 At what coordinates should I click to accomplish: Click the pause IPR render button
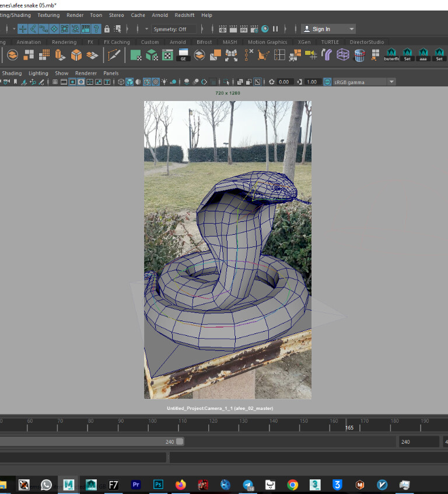pyautogui.click(x=275, y=29)
